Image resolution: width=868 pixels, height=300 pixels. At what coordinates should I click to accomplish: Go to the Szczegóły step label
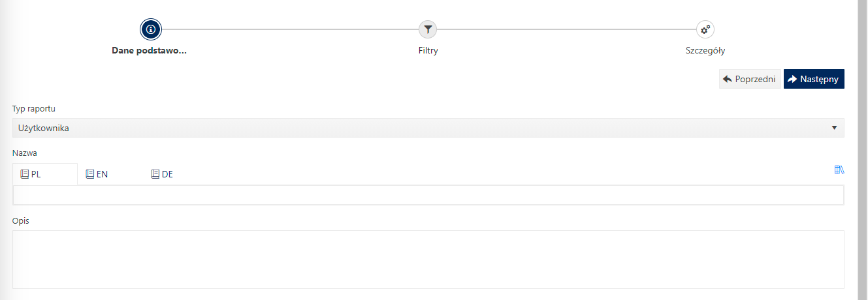pos(705,50)
